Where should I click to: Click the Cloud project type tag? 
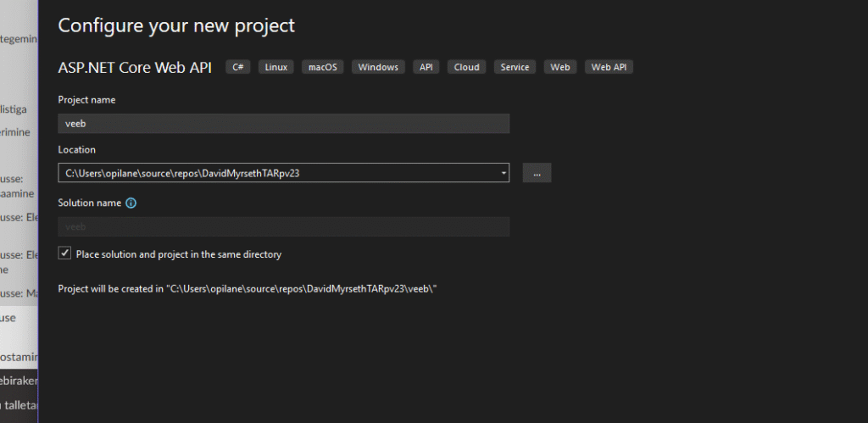click(x=466, y=68)
